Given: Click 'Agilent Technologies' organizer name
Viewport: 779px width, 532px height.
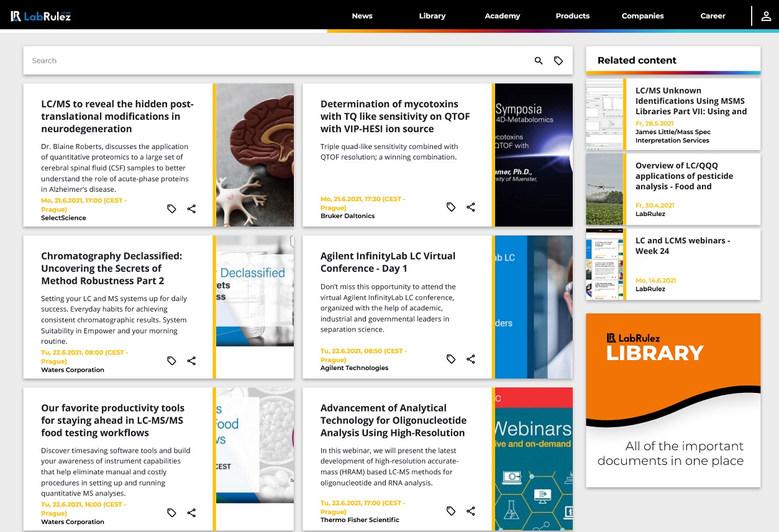Looking at the screenshot, I should click(x=354, y=368).
